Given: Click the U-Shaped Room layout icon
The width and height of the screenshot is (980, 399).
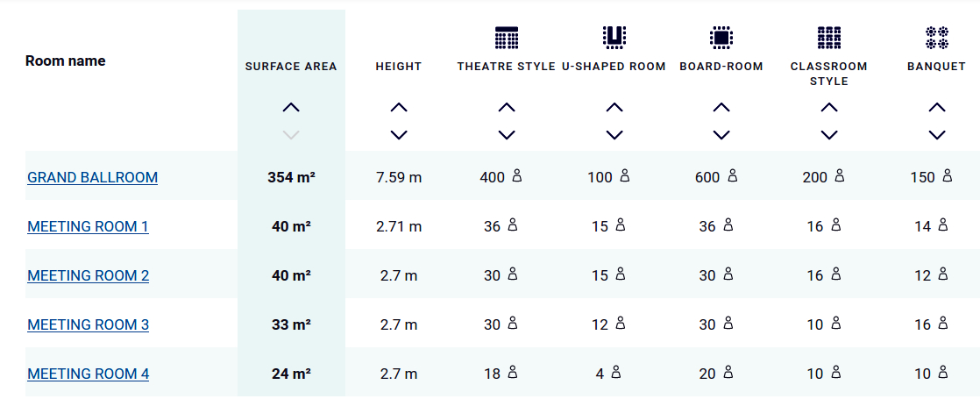Looking at the screenshot, I should coord(614,37).
